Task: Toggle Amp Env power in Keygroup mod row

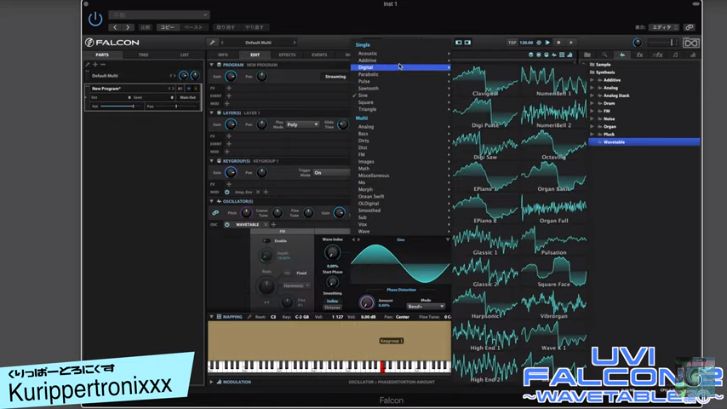Action: pyautogui.click(x=227, y=192)
